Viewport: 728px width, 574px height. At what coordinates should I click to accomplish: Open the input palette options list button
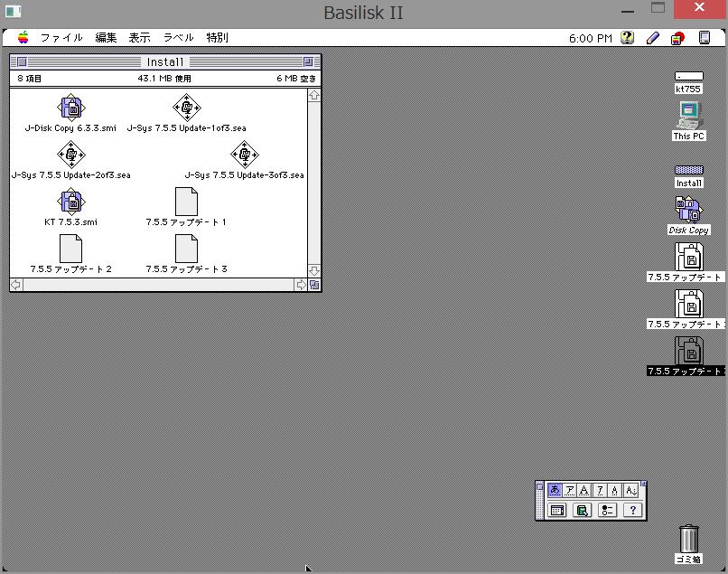pos(607,511)
